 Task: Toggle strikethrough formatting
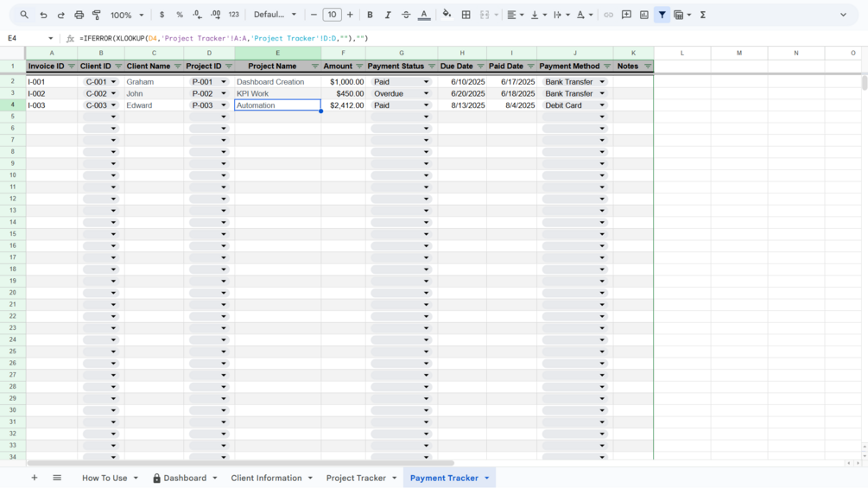coord(406,15)
